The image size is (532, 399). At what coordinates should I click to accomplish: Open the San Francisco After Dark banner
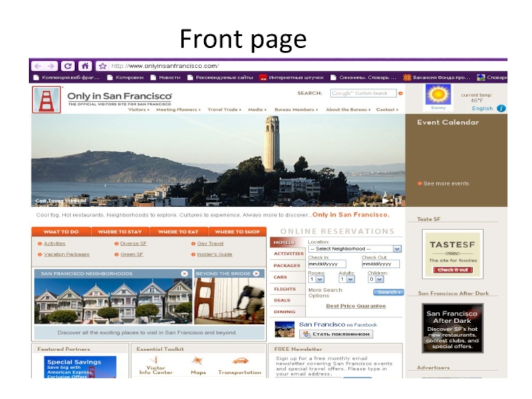453,328
